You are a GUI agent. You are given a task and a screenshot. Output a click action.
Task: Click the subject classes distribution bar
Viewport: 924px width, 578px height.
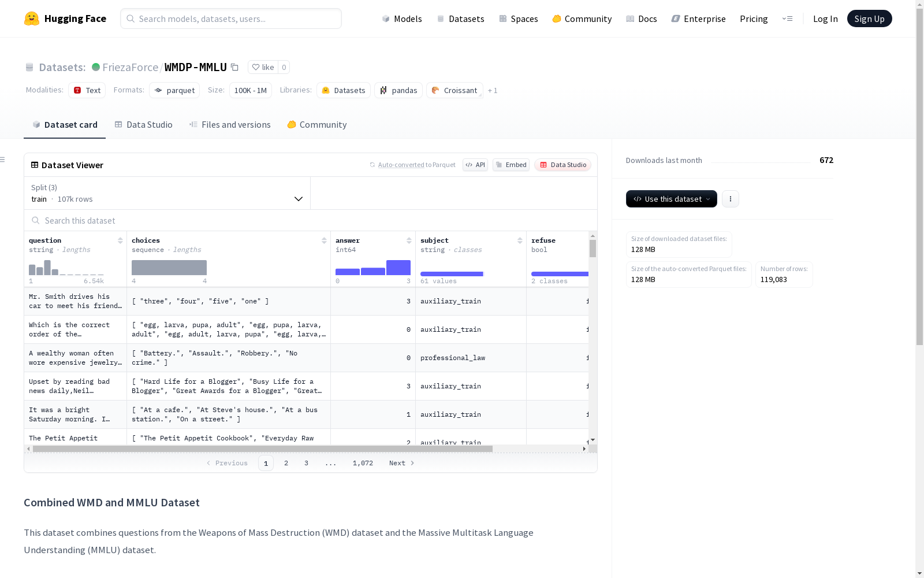[452, 273]
